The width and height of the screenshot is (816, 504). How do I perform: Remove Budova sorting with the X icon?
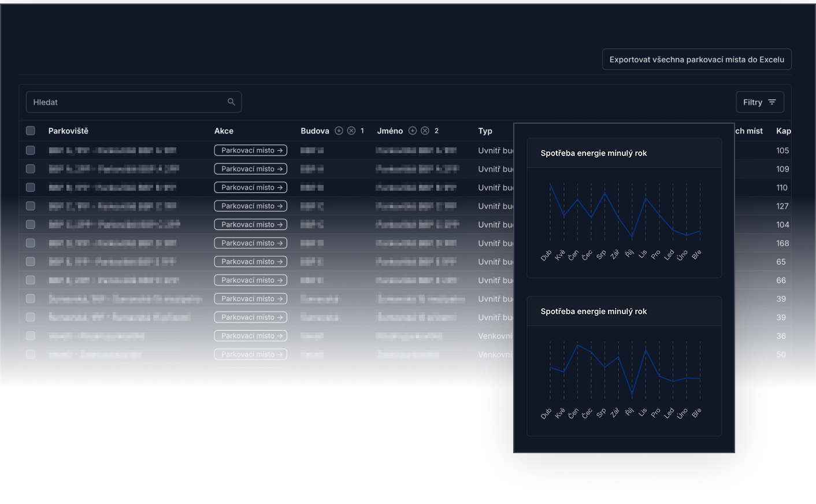351,131
